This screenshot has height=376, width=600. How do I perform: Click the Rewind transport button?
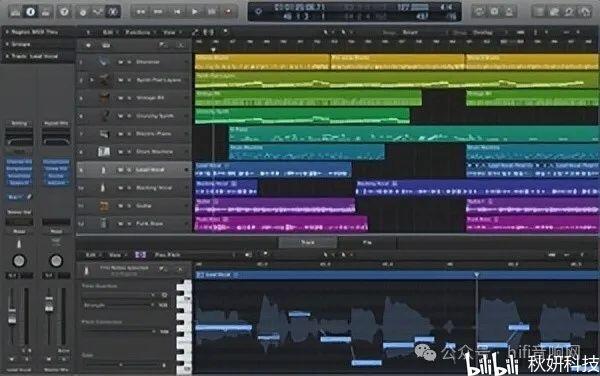point(140,12)
